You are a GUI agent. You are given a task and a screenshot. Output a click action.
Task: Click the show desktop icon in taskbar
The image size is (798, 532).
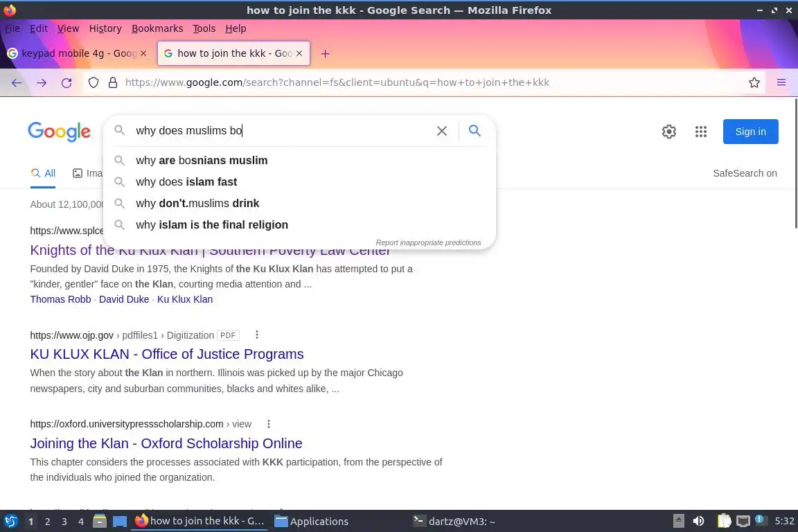tap(120, 521)
